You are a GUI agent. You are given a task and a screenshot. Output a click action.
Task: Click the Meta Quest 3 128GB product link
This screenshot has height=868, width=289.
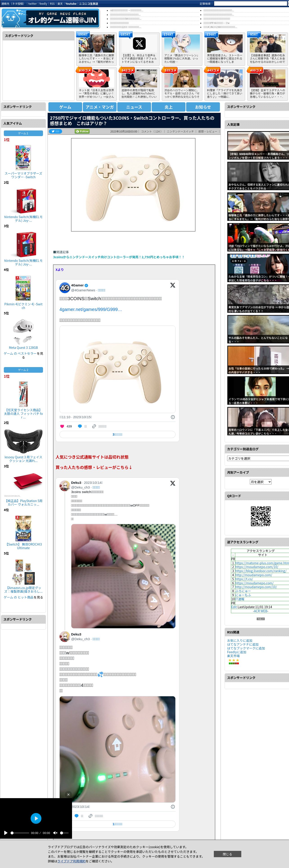point(23,347)
